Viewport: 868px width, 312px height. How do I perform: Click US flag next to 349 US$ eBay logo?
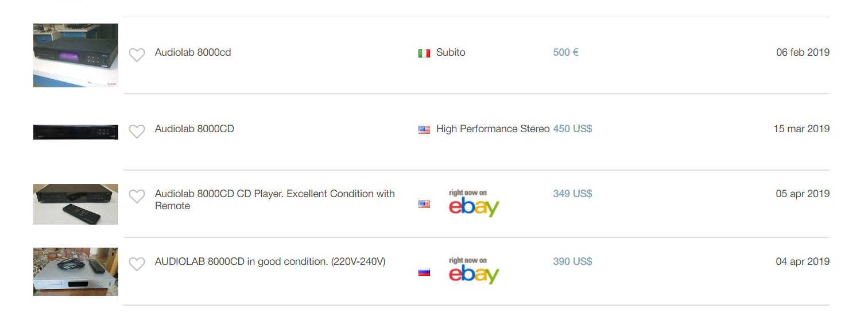click(424, 204)
